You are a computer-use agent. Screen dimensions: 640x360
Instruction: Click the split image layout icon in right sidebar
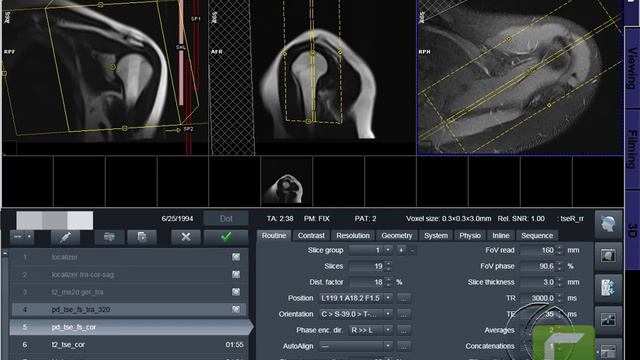point(608,319)
